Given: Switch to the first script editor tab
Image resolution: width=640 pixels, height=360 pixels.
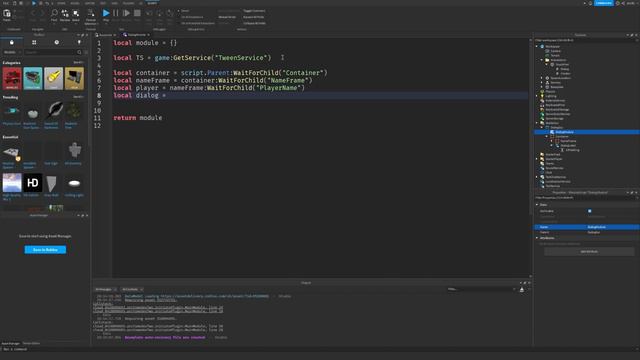Looking at the screenshot, I should [106, 35].
